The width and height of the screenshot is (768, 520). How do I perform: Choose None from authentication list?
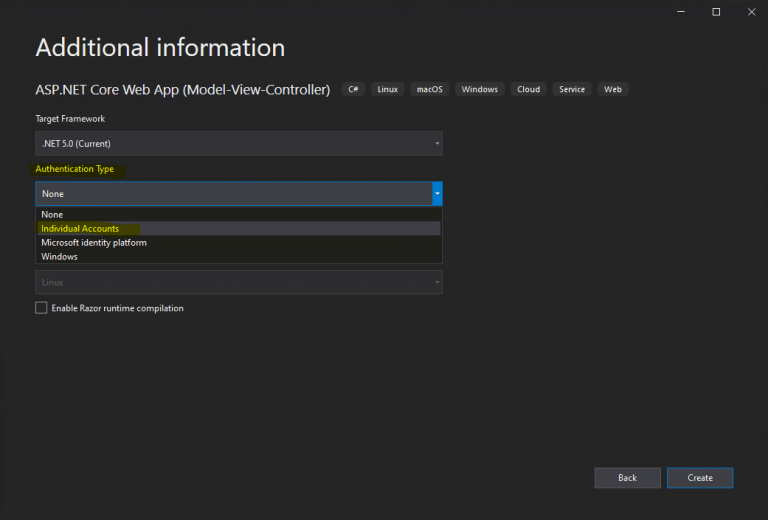click(x=239, y=214)
